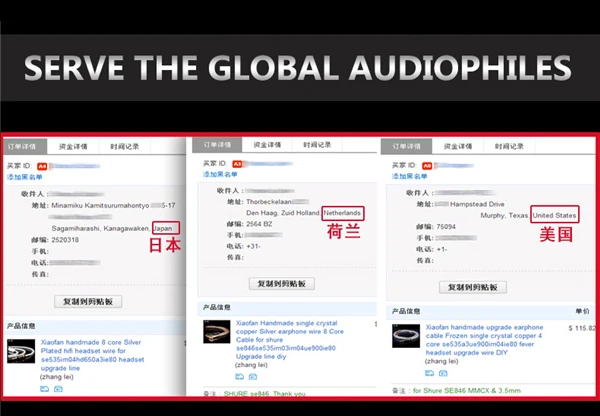Click the 收件人 label in the Japan order panel

click(34, 194)
